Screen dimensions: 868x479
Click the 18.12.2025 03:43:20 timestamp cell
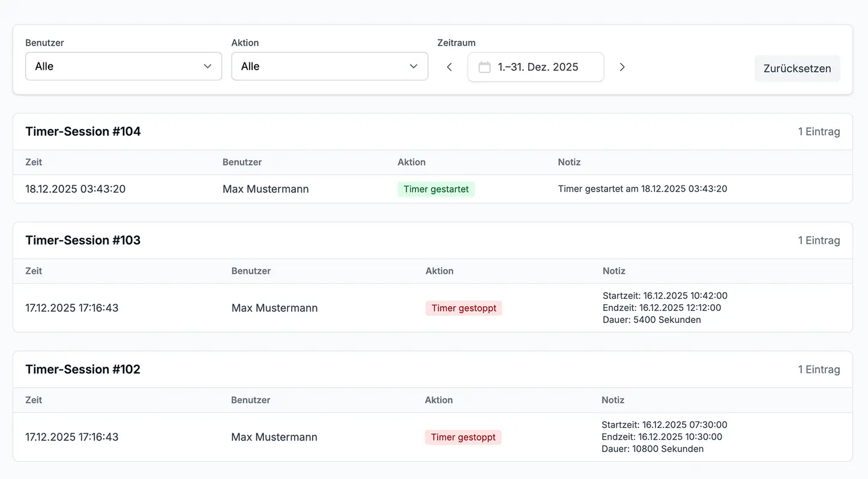pos(76,189)
